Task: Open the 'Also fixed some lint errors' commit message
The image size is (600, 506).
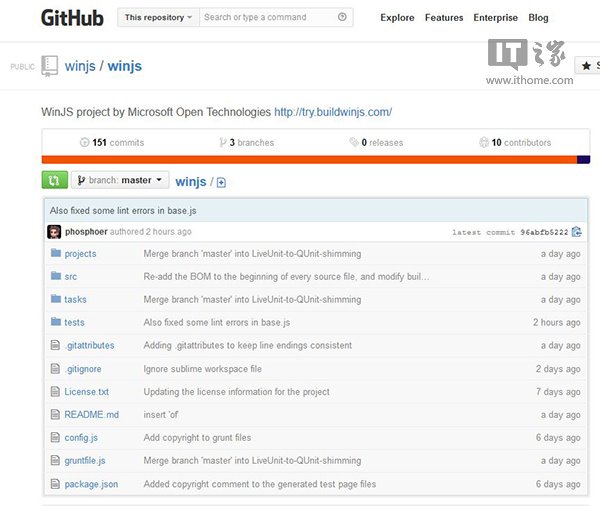Action: [123, 211]
